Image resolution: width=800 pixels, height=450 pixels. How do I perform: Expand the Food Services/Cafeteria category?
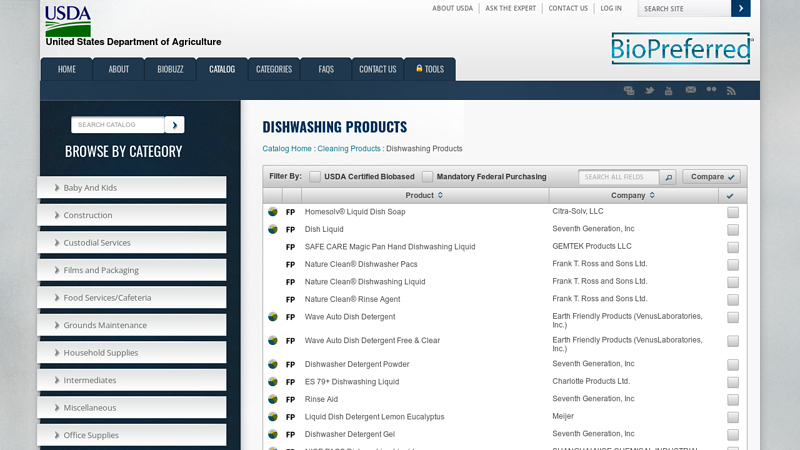[x=132, y=297]
